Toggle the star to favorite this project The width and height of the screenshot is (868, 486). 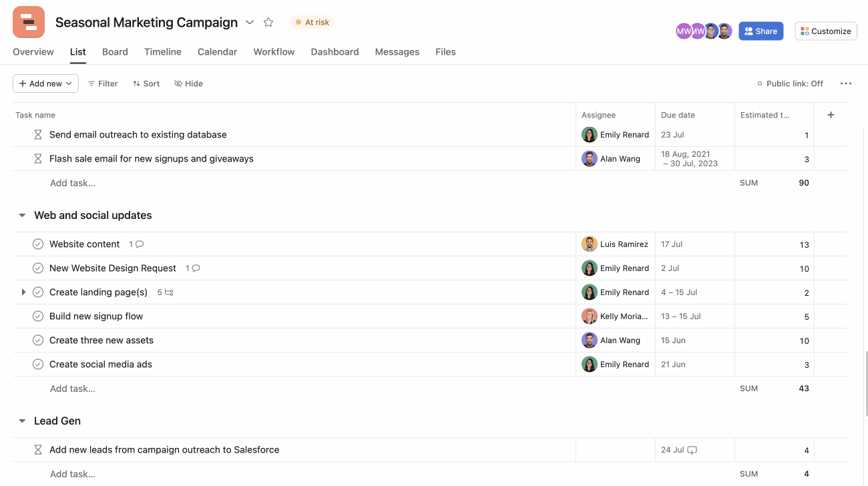pos(268,21)
